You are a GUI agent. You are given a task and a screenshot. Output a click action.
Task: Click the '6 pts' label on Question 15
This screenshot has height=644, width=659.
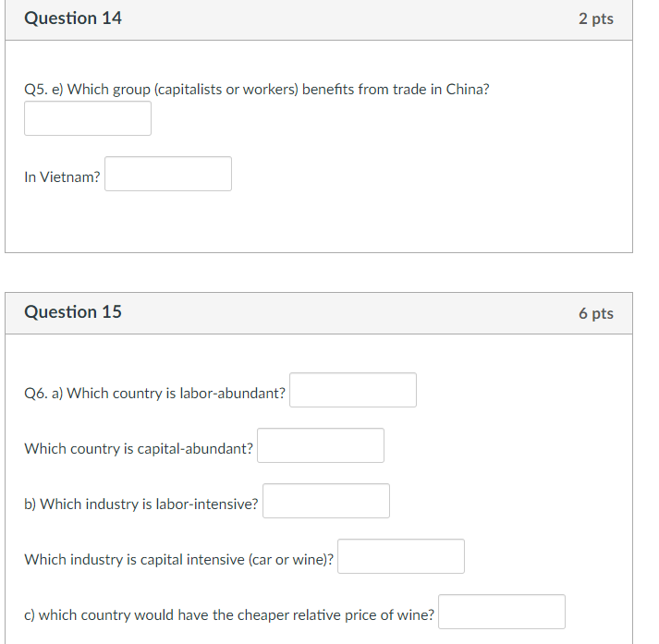pos(595,313)
